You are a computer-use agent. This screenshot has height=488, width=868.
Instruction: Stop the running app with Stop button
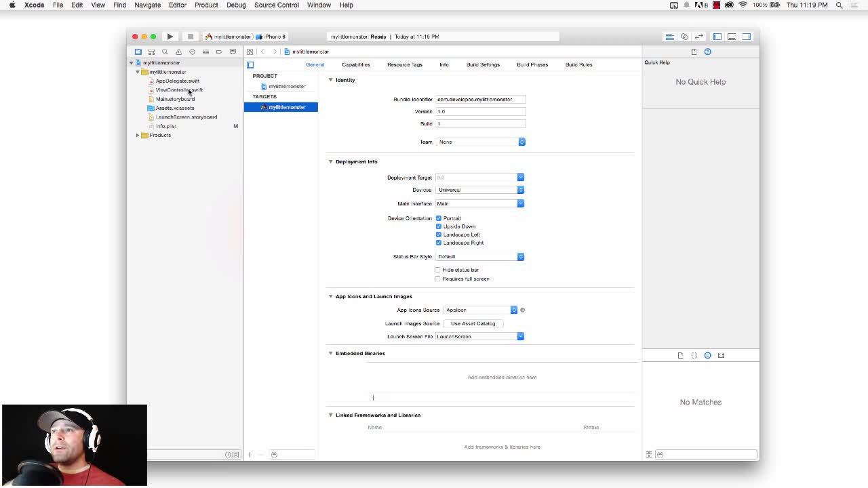[191, 37]
